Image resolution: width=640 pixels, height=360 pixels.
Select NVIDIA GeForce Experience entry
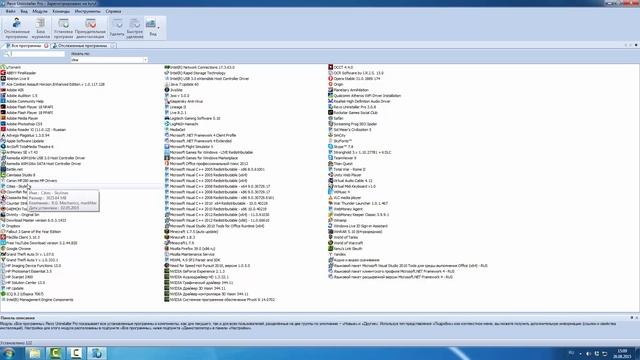click(194, 271)
